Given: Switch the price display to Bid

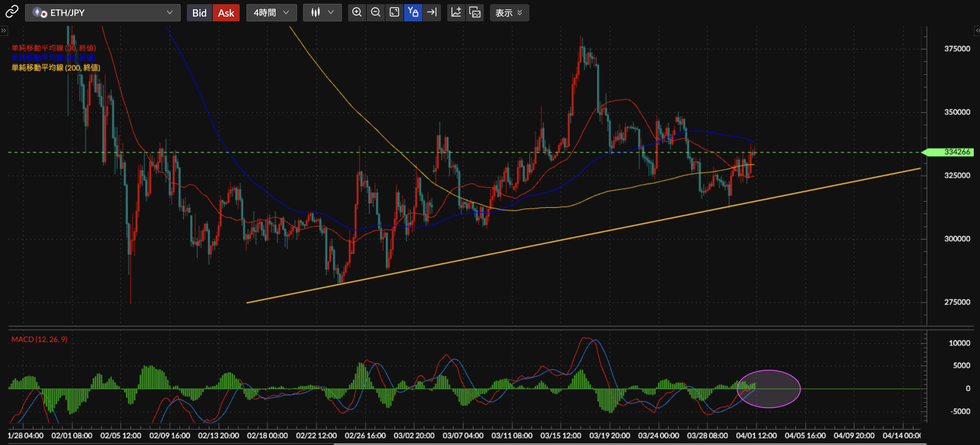Looking at the screenshot, I should click(199, 13).
